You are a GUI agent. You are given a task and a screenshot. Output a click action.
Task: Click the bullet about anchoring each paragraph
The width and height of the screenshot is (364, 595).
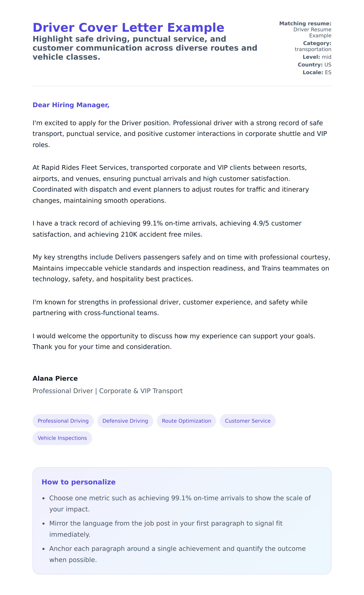(177, 554)
